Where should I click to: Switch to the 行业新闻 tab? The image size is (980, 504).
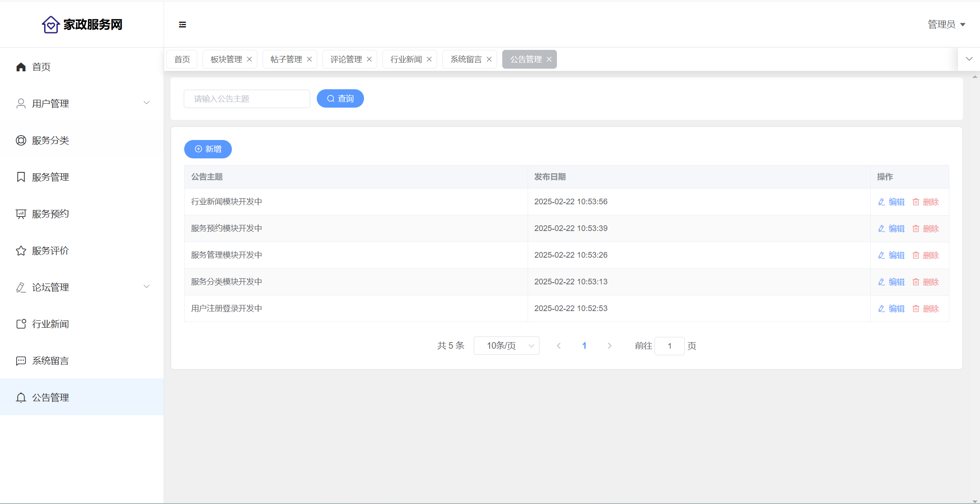click(x=406, y=59)
